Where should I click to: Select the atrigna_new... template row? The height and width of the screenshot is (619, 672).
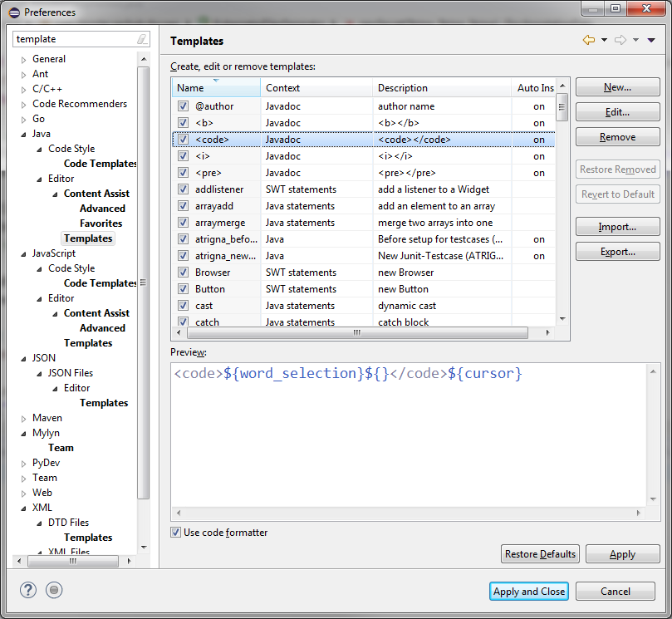pyautogui.click(x=364, y=256)
